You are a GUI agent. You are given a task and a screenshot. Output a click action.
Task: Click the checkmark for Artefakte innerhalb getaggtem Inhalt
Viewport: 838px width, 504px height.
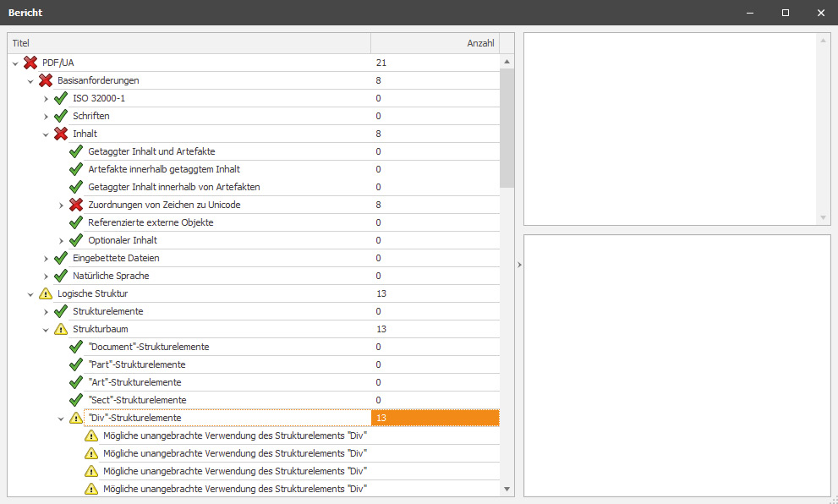[76, 169]
